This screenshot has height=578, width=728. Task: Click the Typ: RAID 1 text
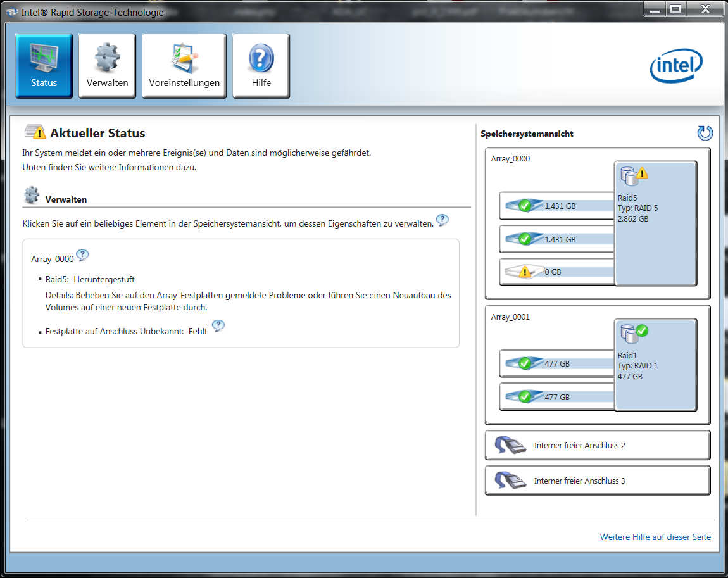coord(637,366)
